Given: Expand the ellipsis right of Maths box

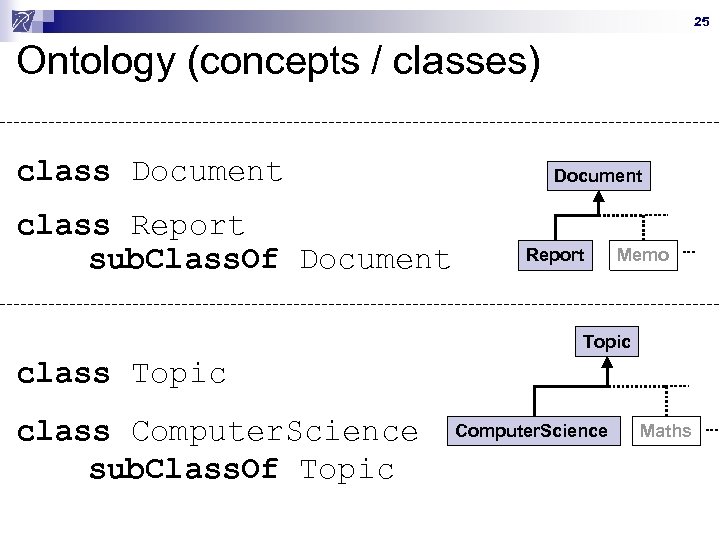Looking at the screenshot, I should (710, 431).
